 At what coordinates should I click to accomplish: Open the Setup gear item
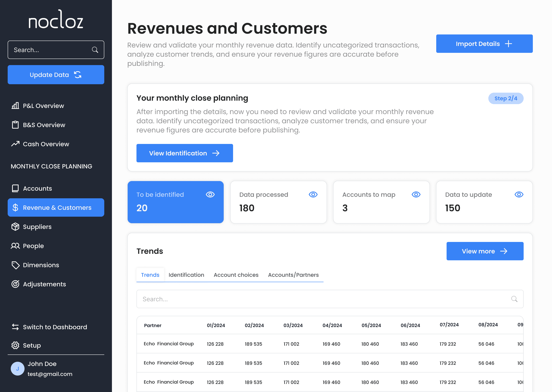coord(32,345)
